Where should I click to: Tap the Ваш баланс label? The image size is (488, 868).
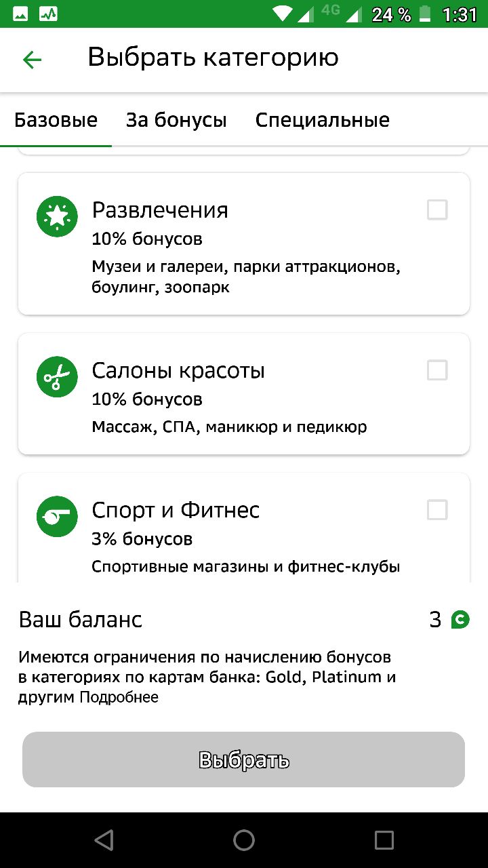[x=80, y=619]
